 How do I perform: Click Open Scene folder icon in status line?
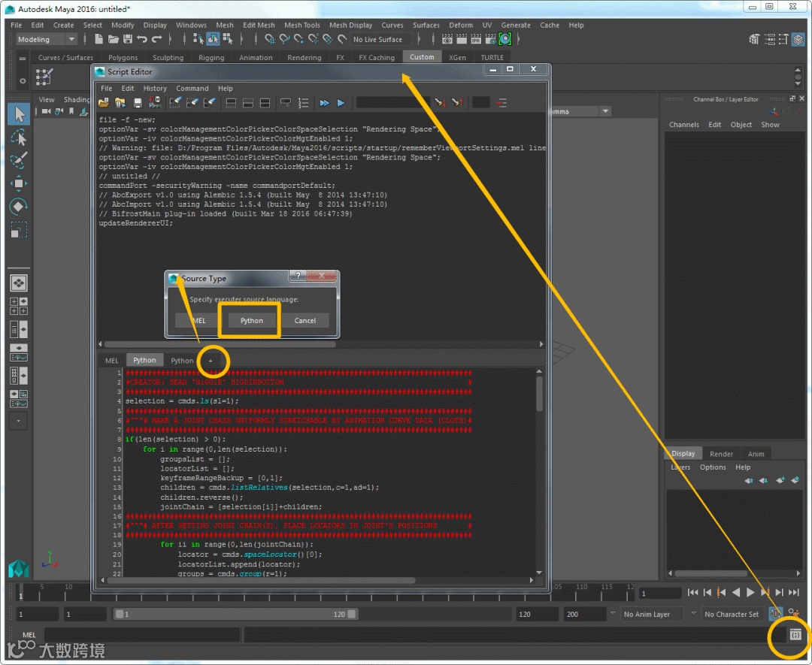(113, 39)
